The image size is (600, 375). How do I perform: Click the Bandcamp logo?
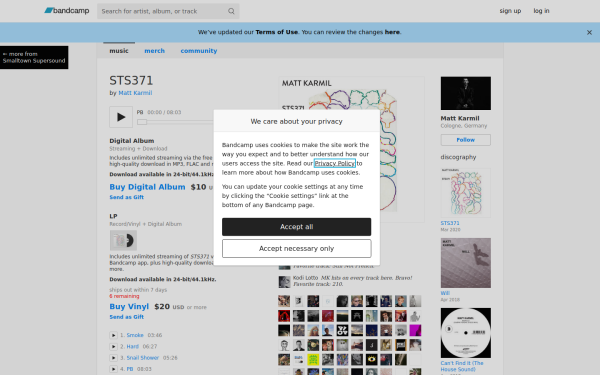tap(67, 11)
